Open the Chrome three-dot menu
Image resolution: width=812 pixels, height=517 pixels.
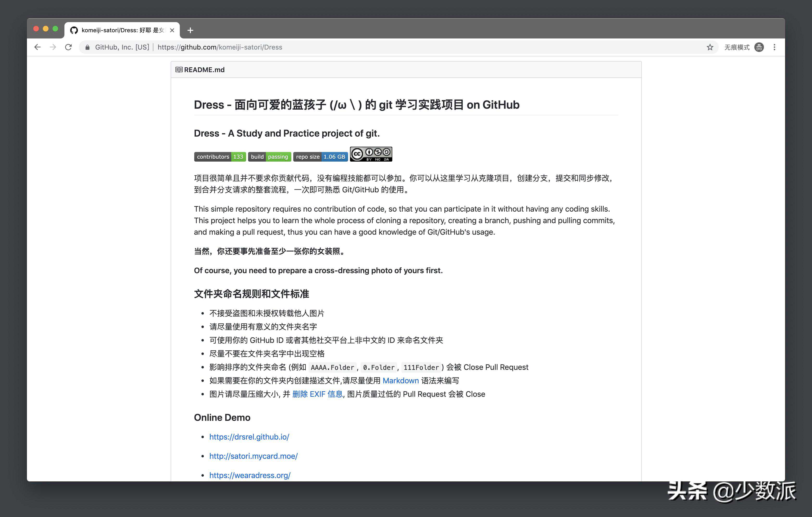pyautogui.click(x=774, y=47)
